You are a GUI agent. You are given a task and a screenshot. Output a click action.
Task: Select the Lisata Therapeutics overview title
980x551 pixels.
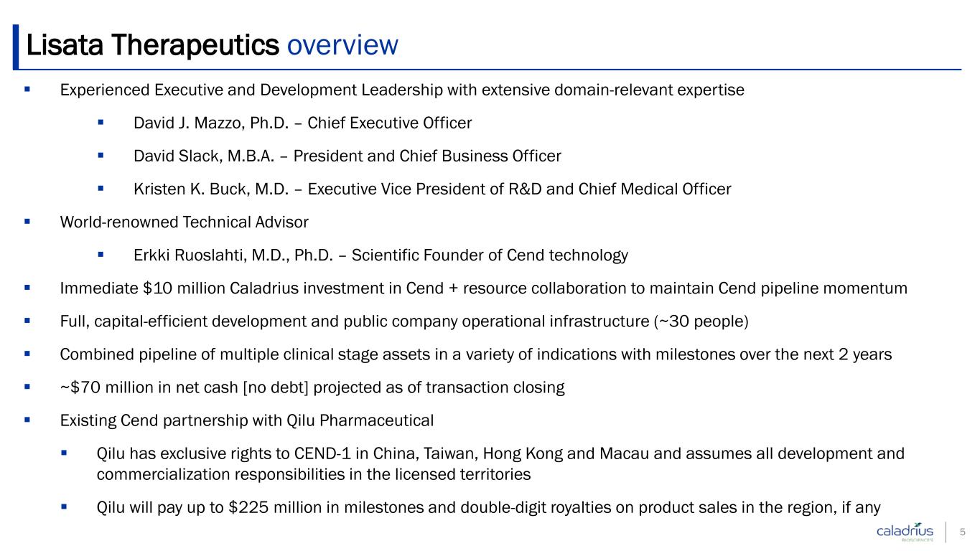(211, 45)
